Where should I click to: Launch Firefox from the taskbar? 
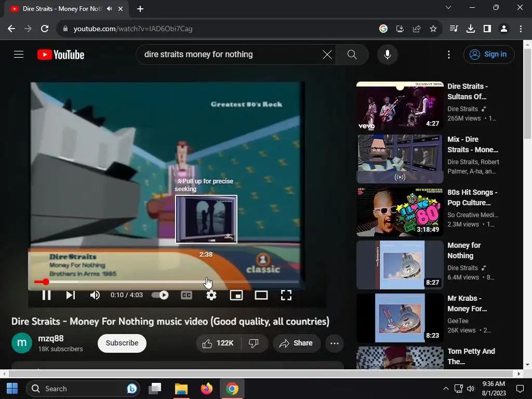(x=207, y=389)
